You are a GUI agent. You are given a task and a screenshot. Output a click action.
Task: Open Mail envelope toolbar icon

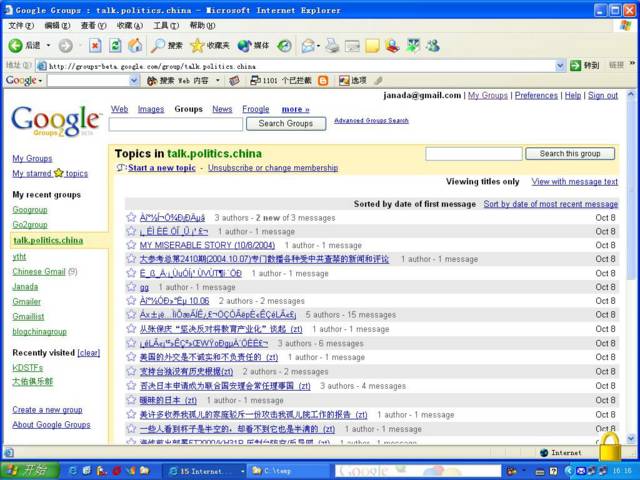point(308,46)
